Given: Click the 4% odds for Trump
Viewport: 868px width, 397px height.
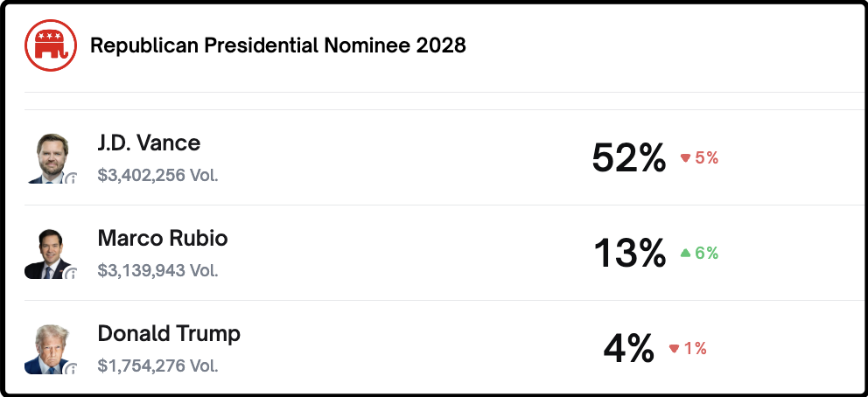Looking at the screenshot, I should coord(628,349).
